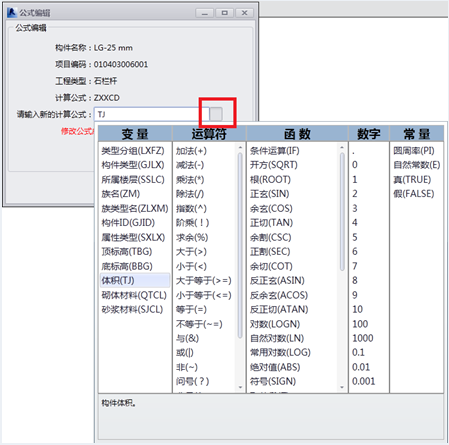Insert function 自然对数(LN)
The image size is (449, 445).
click(x=277, y=338)
